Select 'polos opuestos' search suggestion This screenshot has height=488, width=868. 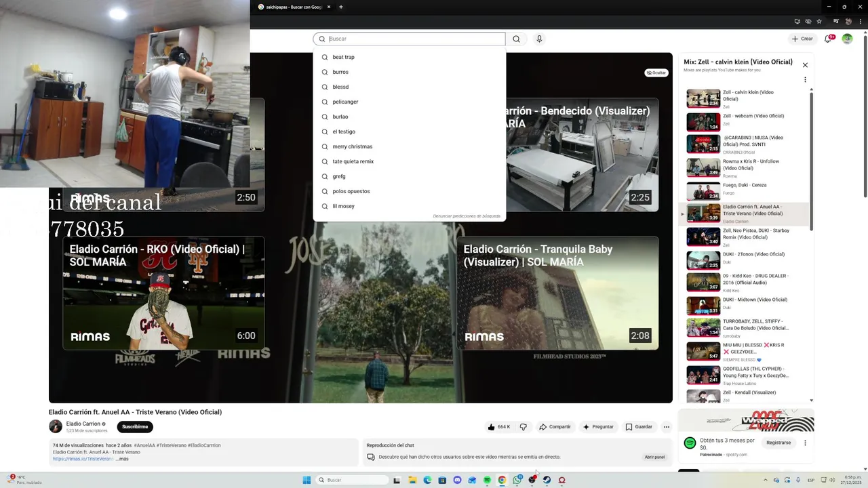pos(409,191)
